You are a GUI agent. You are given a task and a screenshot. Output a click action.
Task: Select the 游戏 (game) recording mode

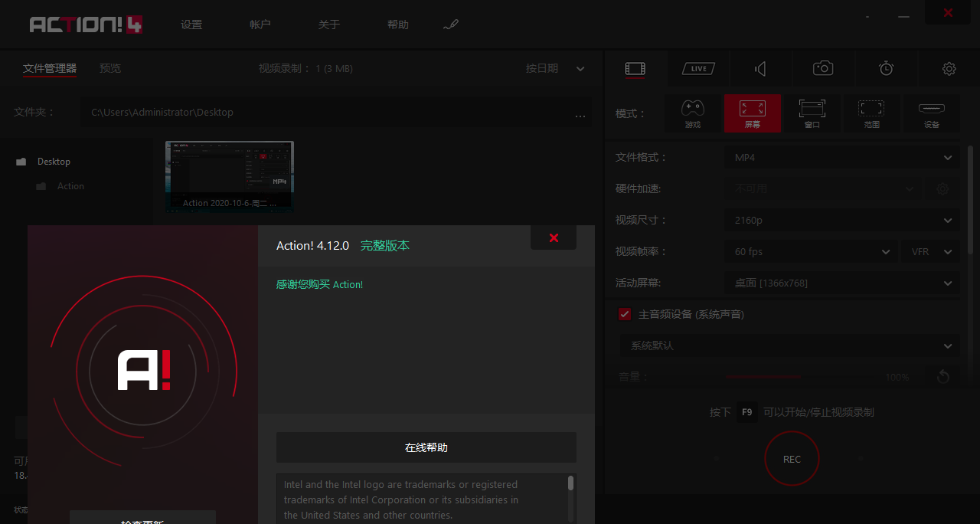coord(693,113)
